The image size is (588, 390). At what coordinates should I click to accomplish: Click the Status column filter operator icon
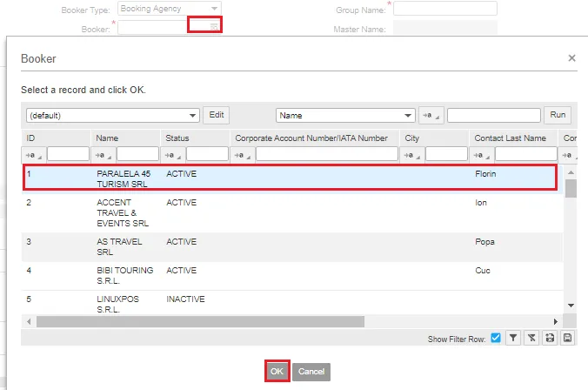[173, 155]
